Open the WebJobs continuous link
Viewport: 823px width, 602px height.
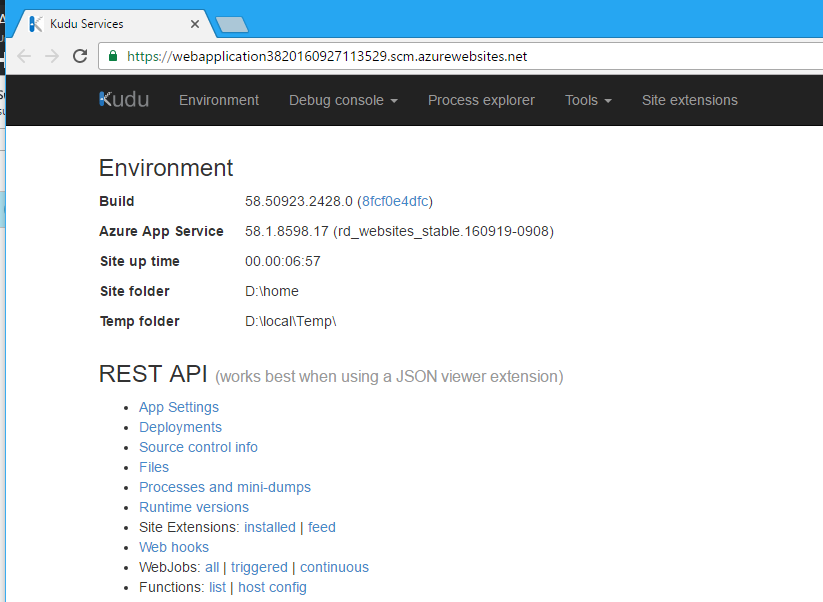pyautogui.click(x=334, y=567)
